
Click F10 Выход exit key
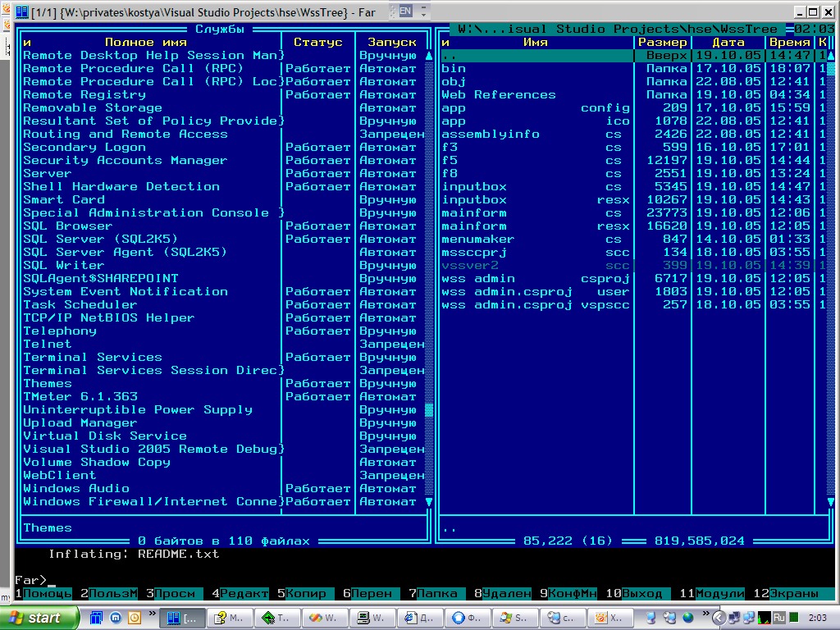pyautogui.click(x=637, y=593)
